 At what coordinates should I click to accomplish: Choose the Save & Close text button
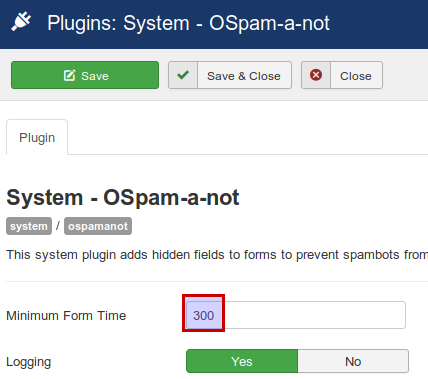(244, 76)
